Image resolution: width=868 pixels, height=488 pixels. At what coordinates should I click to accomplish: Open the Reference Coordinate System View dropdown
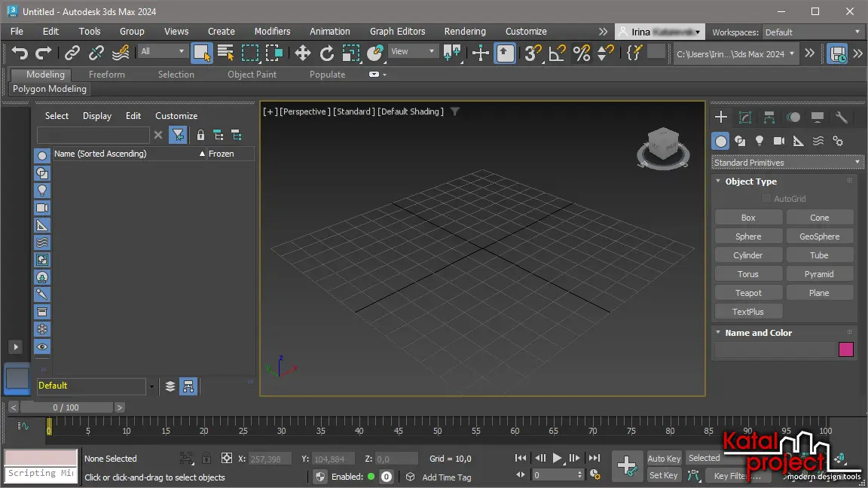pyautogui.click(x=412, y=51)
